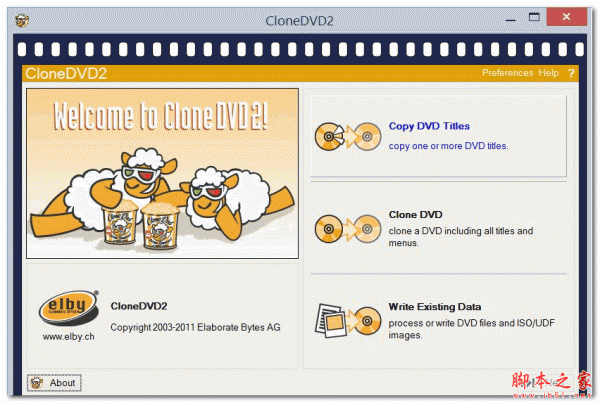Screen dimensions: 600x403
Task: Open the www.elby.ch website link
Action: pyautogui.click(x=68, y=337)
